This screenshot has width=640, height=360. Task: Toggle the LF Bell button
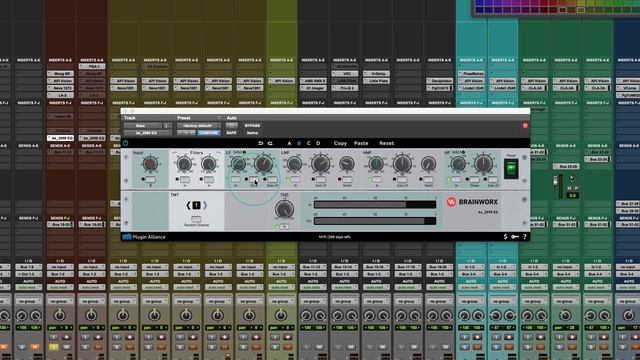[254, 180]
